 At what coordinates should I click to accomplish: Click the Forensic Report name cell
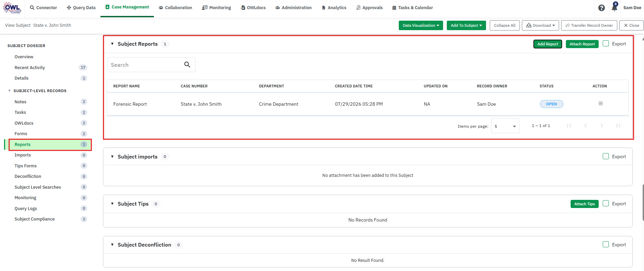[x=130, y=104]
